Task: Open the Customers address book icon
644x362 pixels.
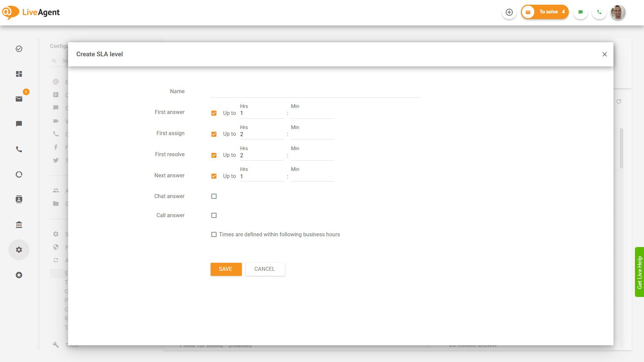Action: (19, 199)
